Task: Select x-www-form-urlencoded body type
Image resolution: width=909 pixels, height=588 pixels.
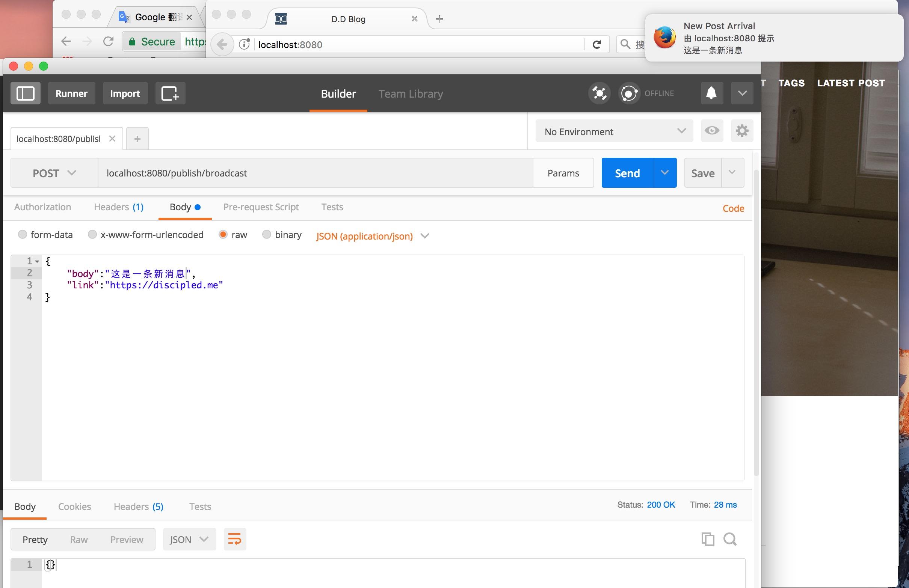Action: click(92, 234)
